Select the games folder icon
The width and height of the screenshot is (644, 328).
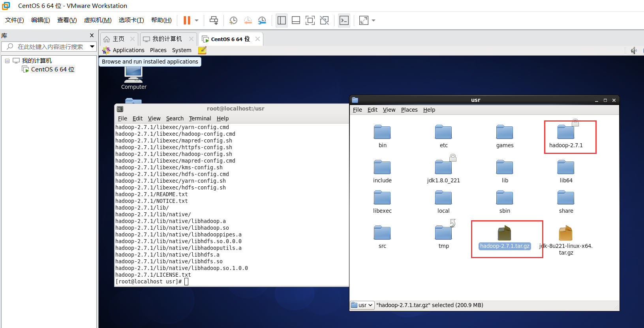(505, 132)
